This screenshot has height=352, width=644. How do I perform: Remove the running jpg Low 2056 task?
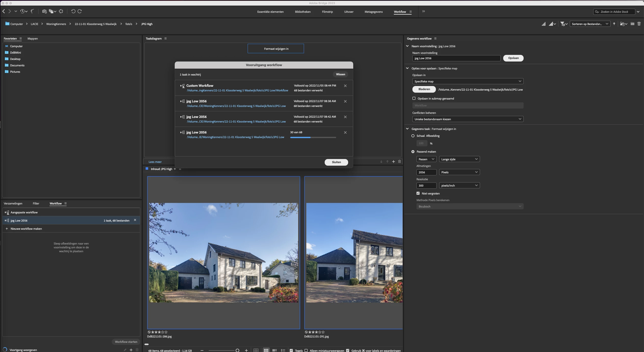coord(345,132)
